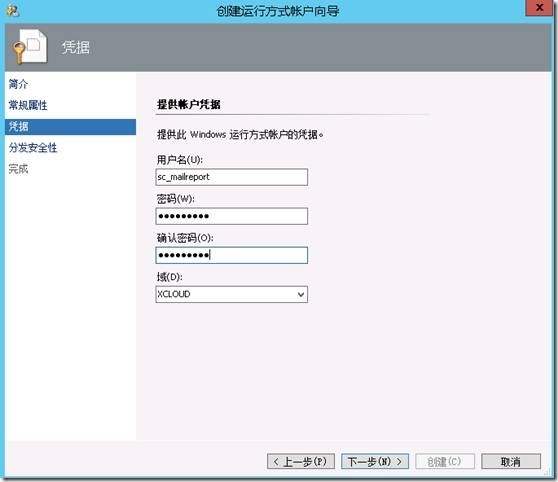Click the wizard icon in title bar
The height and width of the screenshot is (482, 558).
(13, 11)
